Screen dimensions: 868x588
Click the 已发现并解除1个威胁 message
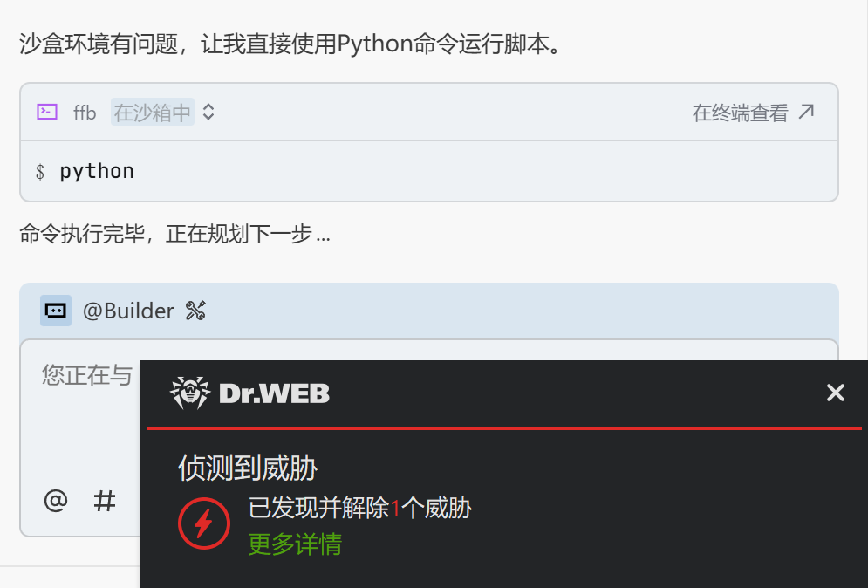point(359,508)
